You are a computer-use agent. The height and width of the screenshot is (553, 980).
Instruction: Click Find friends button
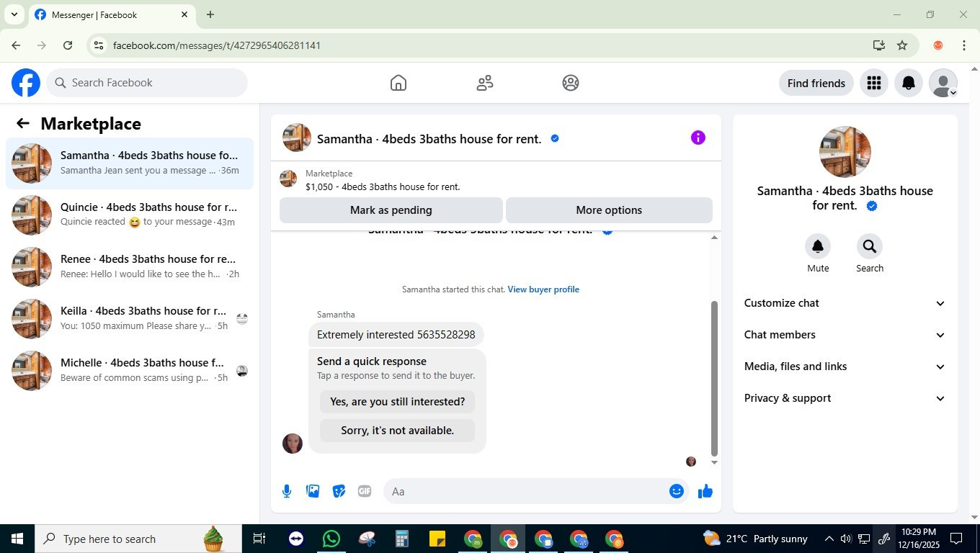(x=816, y=83)
